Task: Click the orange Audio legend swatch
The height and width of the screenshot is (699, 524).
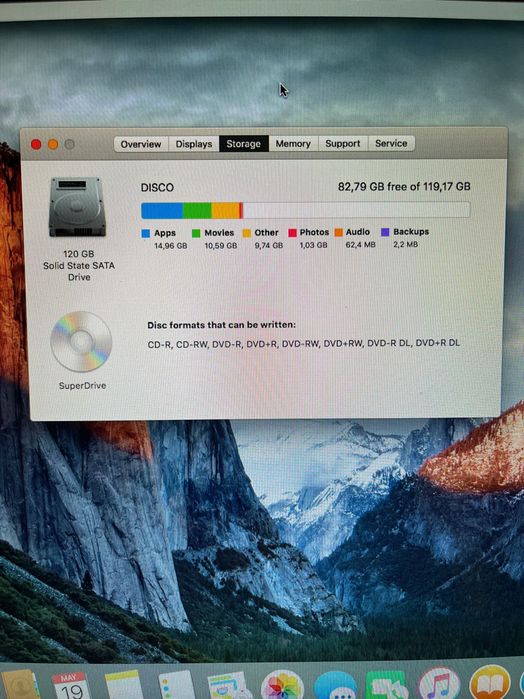Action: pos(339,232)
